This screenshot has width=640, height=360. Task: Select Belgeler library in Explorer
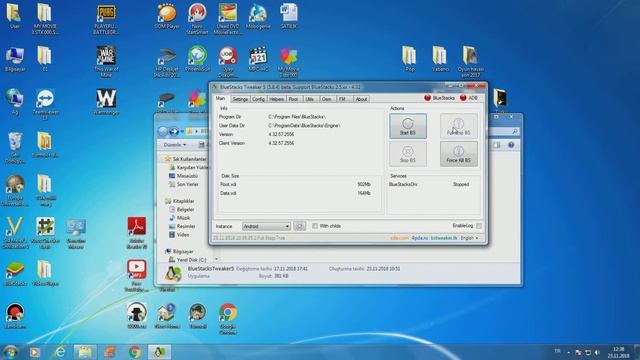point(182,209)
